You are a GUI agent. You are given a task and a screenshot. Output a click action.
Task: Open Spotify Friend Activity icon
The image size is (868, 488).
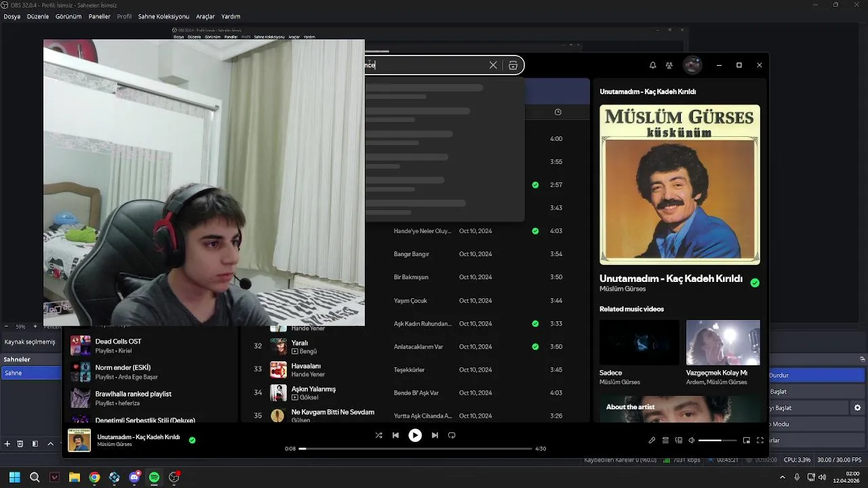(669, 65)
